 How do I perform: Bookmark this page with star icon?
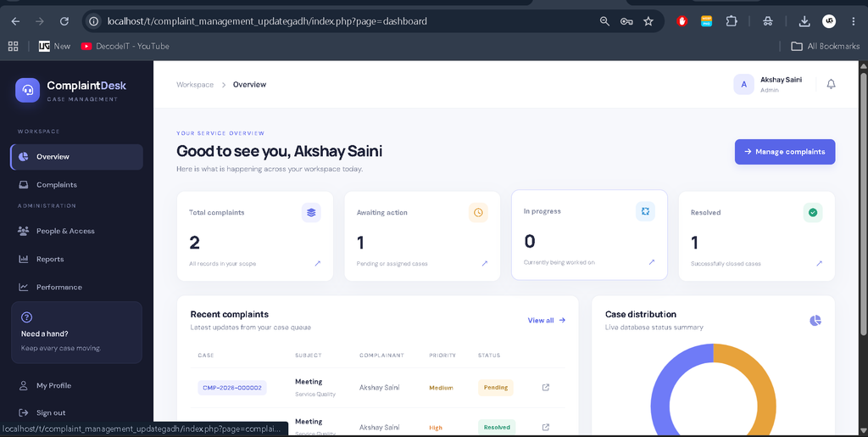(x=648, y=21)
